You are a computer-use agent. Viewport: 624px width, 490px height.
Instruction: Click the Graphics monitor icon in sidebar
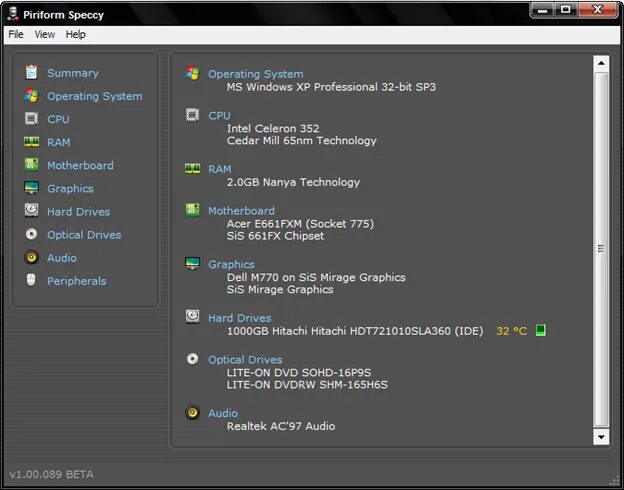31,187
